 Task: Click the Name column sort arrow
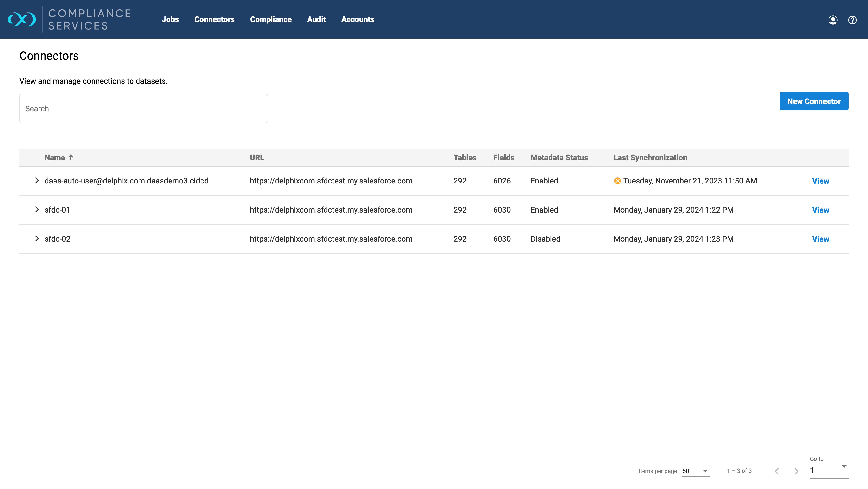tap(71, 157)
